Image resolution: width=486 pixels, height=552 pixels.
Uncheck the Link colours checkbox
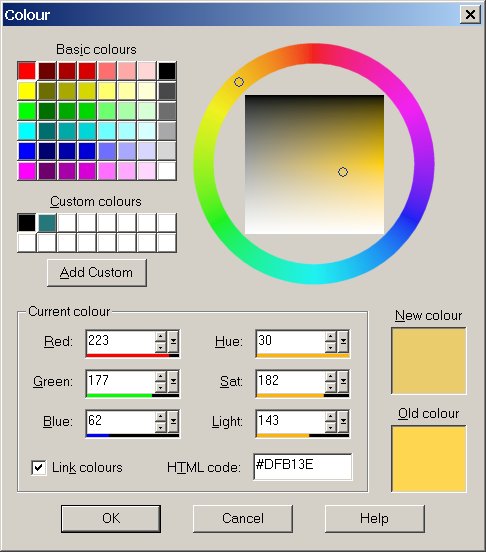(x=38, y=468)
